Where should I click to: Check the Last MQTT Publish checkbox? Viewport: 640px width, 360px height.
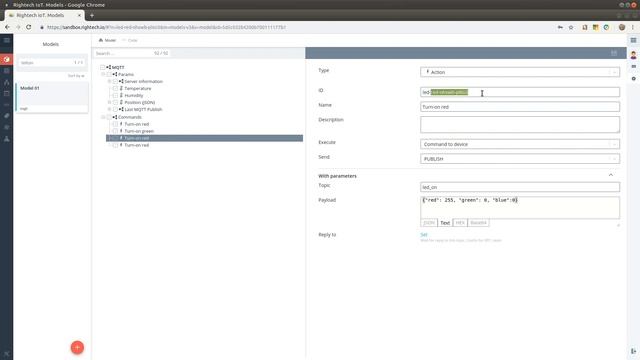(115, 109)
